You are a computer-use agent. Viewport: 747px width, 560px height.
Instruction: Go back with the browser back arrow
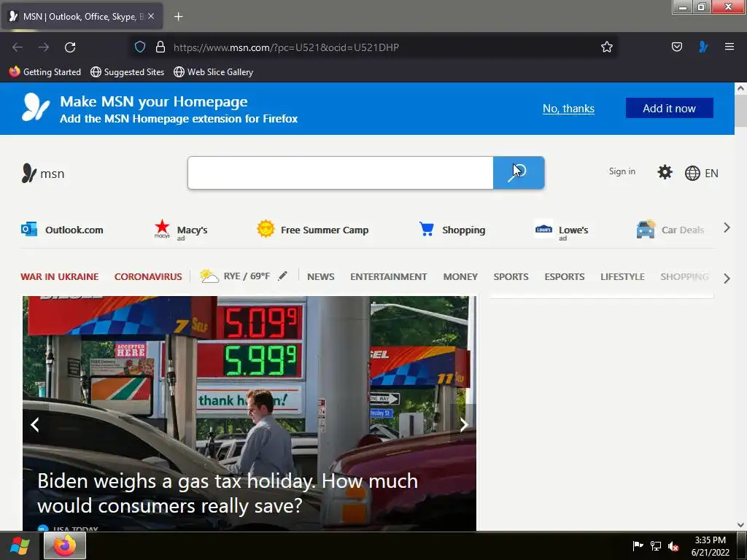[x=18, y=47]
